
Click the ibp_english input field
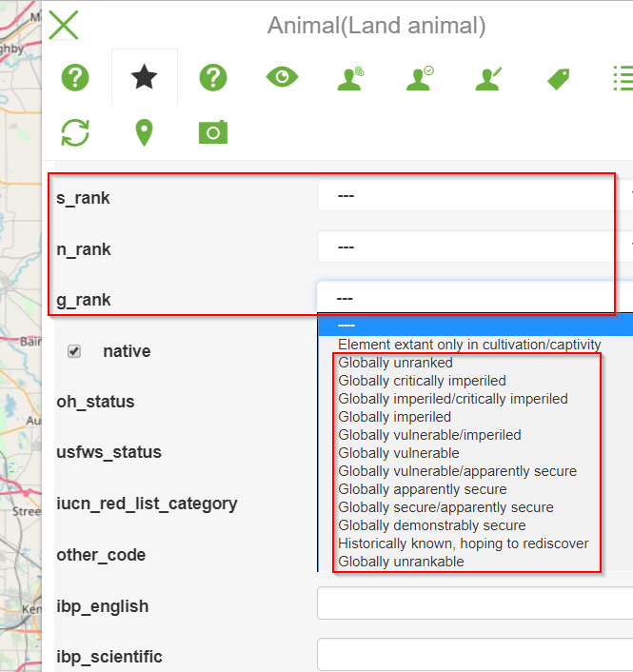coord(475,603)
